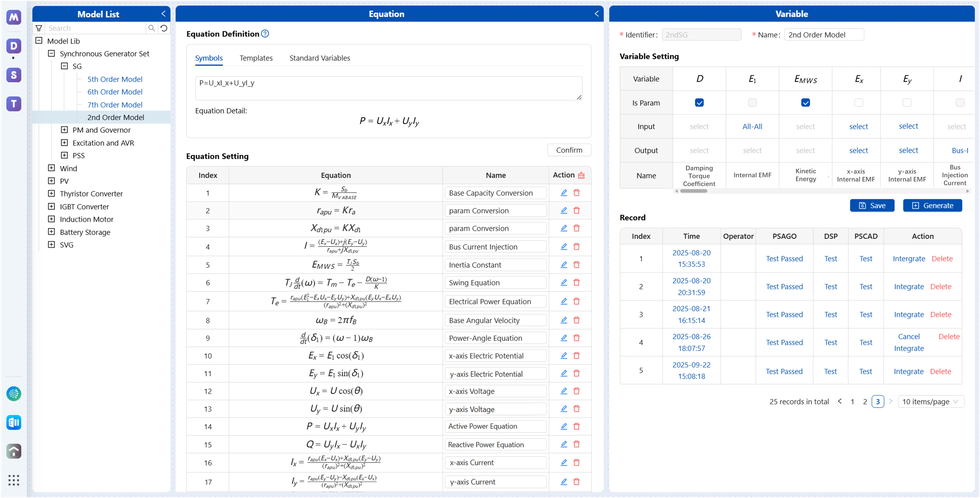Click the filter funnel icon in Model List

coord(39,28)
